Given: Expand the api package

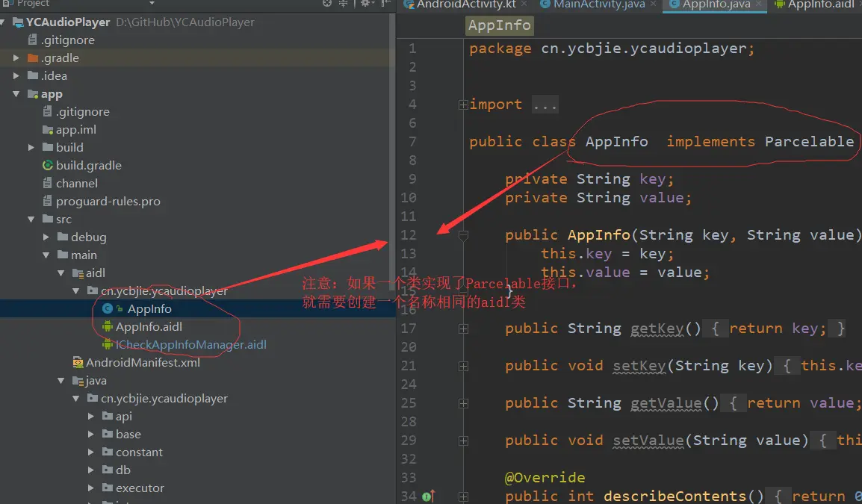Looking at the screenshot, I should tap(91, 416).
